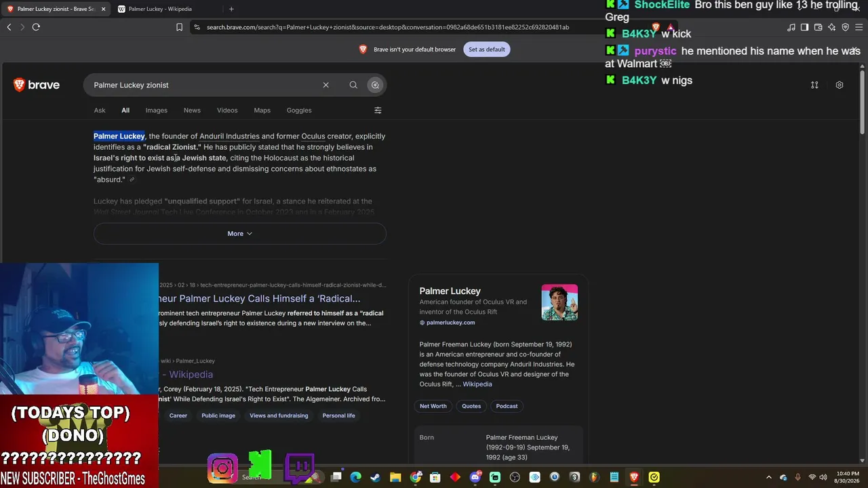Clear the search box with the X icon
Image resolution: width=868 pixels, height=488 pixels.
point(325,85)
